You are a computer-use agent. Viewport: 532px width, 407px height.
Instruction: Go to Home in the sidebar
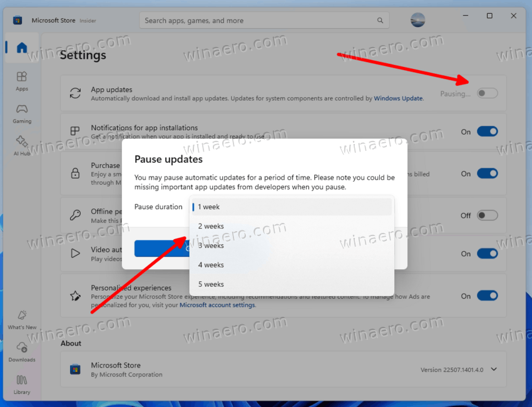tap(22, 48)
